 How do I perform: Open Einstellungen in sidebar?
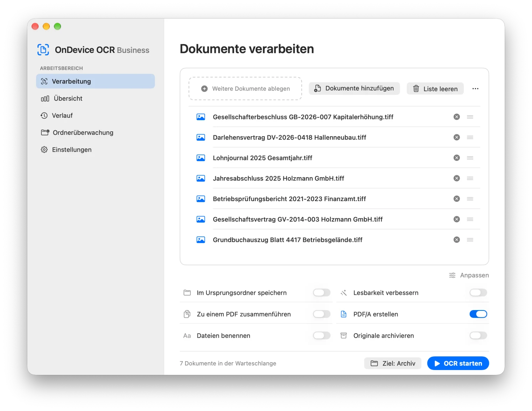click(96, 150)
